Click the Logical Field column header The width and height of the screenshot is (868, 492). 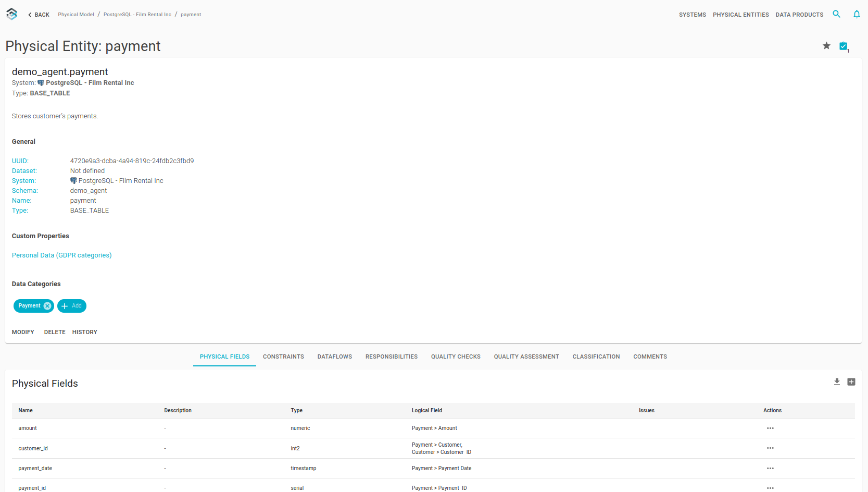pyautogui.click(x=427, y=411)
